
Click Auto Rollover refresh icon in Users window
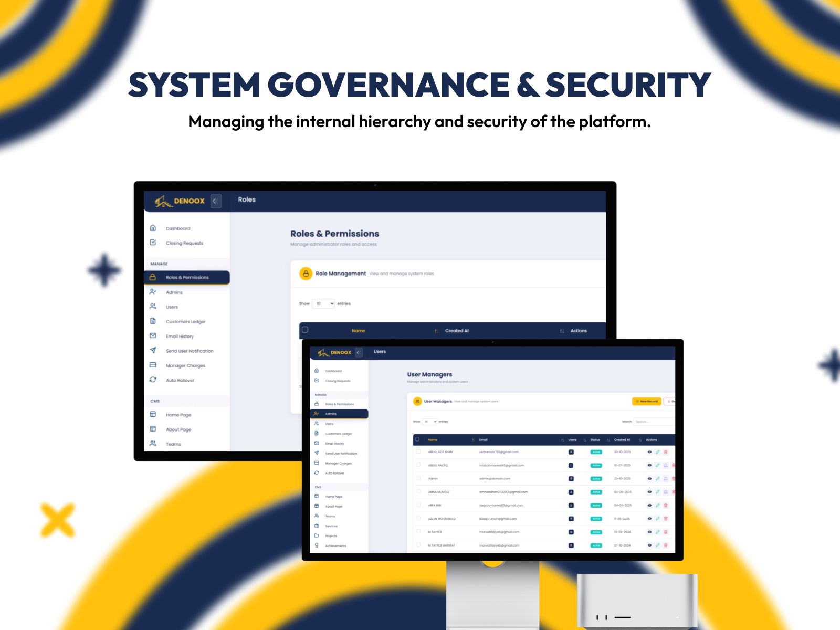317,472
